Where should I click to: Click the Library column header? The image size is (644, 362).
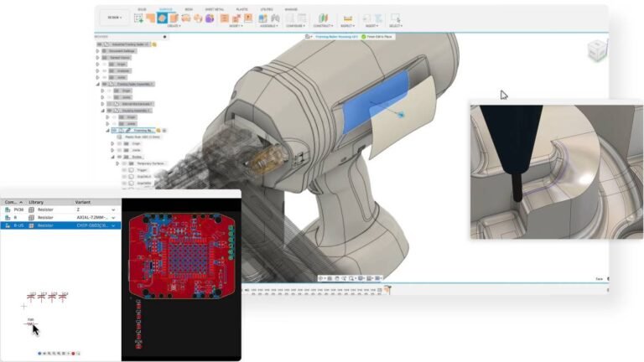click(36, 202)
